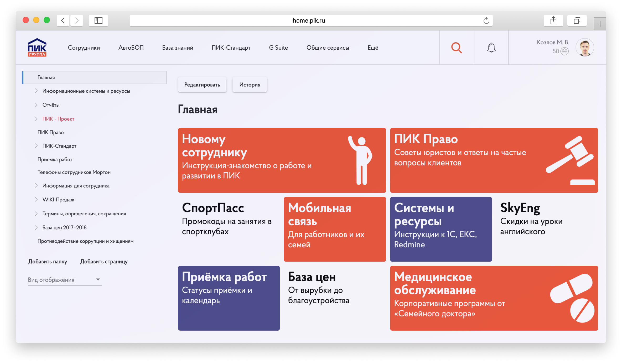This screenshot has width=622, height=364.
Task: Open the SkyEng card
Action: 547,229
